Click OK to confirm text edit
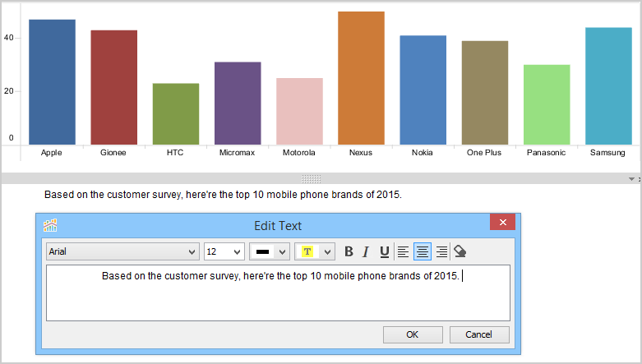642x364 pixels. coord(413,334)
